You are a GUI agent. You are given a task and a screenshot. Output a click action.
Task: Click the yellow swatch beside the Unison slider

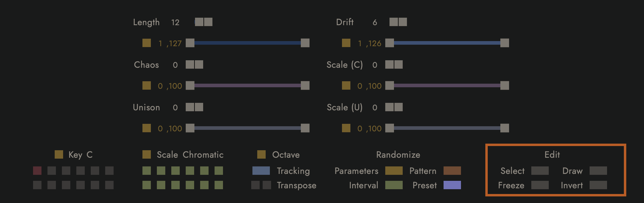(147, 128)
